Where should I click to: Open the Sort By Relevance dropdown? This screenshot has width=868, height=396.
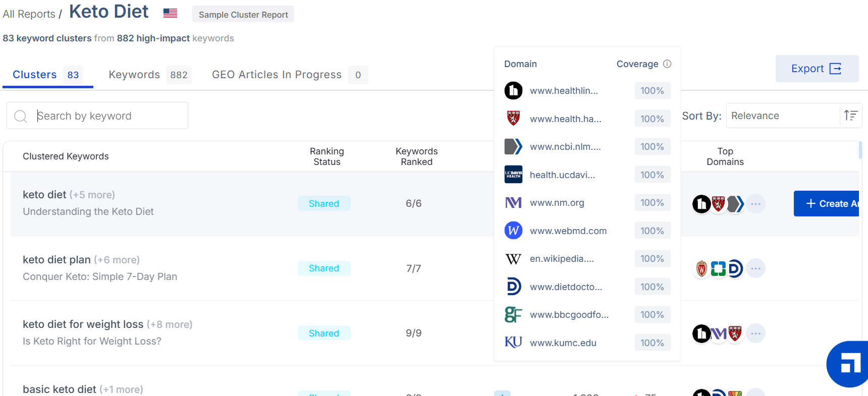click(x=783, y=116)
